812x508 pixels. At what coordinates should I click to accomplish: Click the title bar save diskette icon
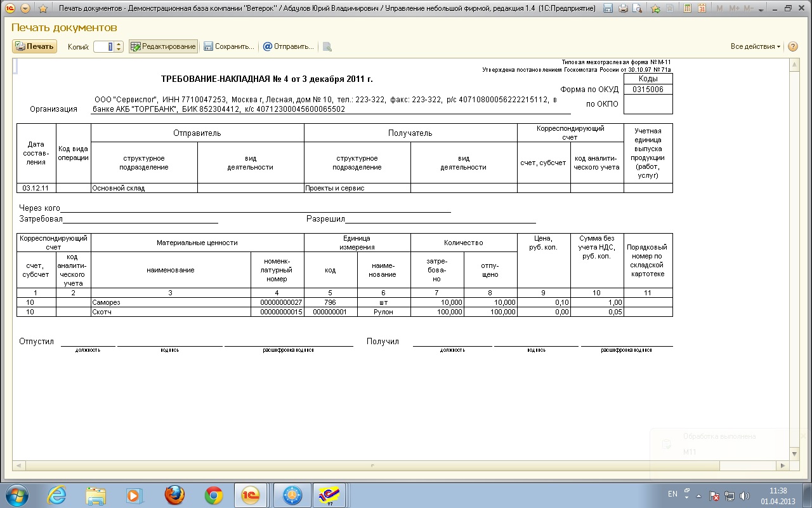608,9
